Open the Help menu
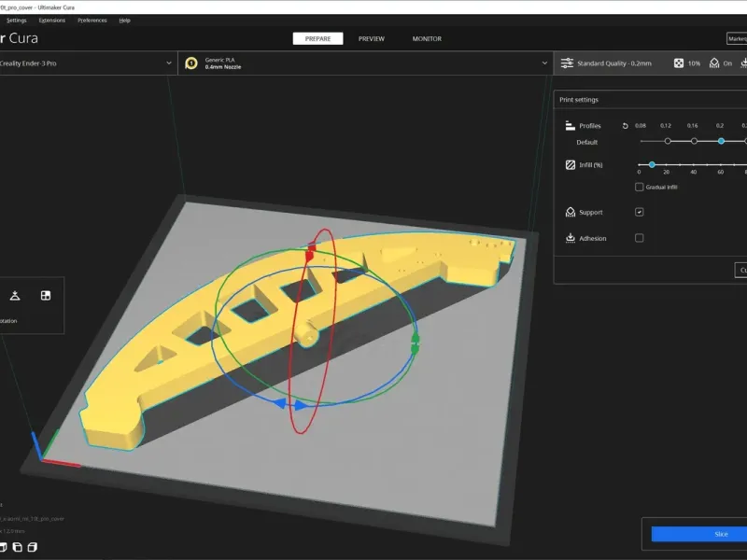The width and height of the screenshot is (747, 560). point(125,21)
